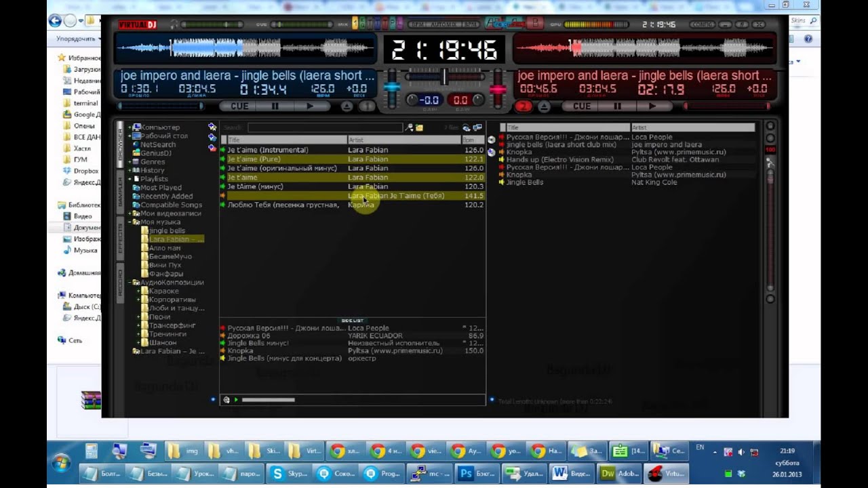Switch to Dreamweaver in the taskbar
This screenshot has height=488, width=868.
(x=620, y=474)
